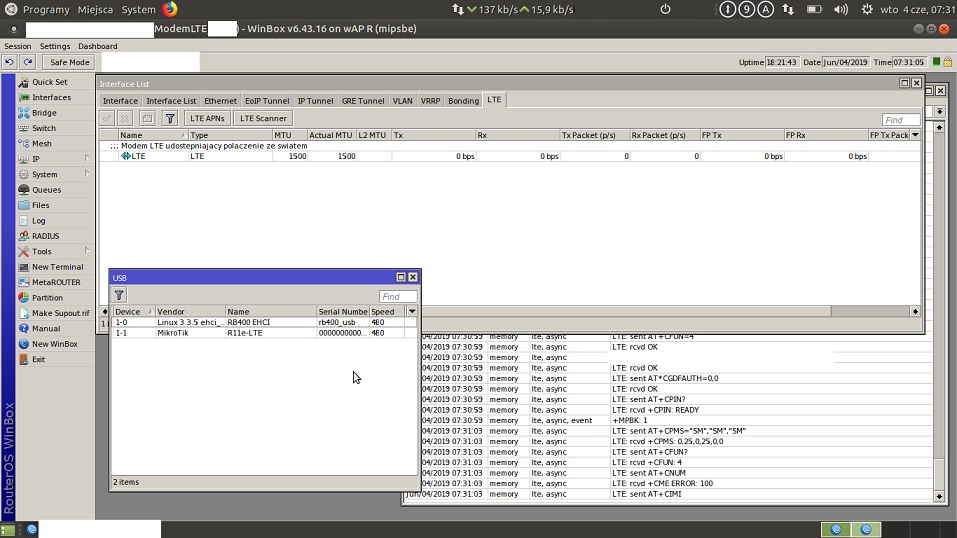Open the Dashboard menu
Image resolution: width=957 pixels, height=538 pixels.
pyautogui.click(x=98, y=46)
